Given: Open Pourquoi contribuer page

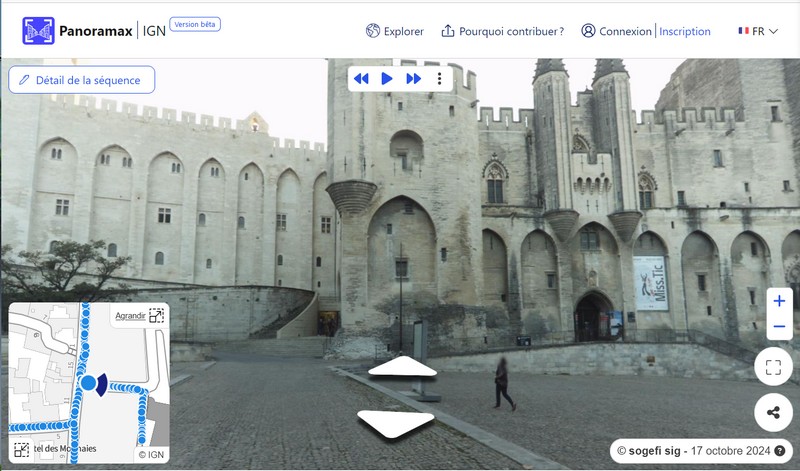Looking at the screenshot, I should [502, 31].
